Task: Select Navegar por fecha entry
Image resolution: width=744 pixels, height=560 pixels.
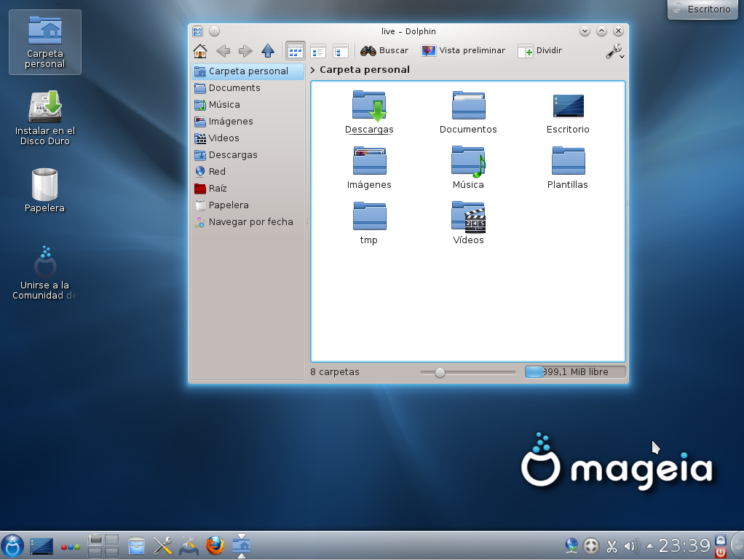Action: [248, 221]
